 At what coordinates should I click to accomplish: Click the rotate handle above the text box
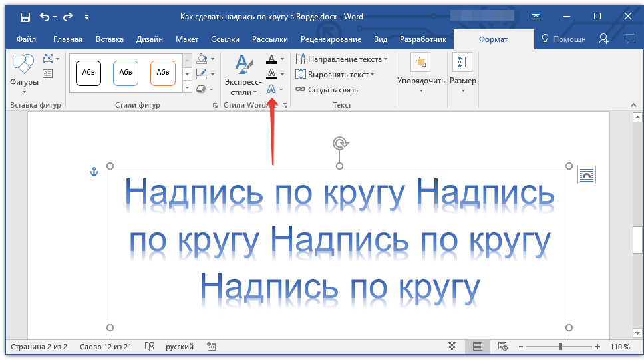click(340, 143)
